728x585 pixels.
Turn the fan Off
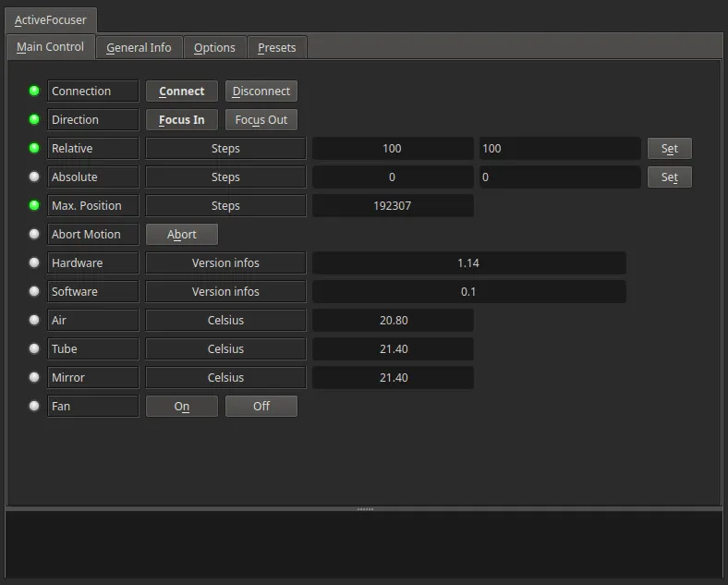[x=261, y=407]
